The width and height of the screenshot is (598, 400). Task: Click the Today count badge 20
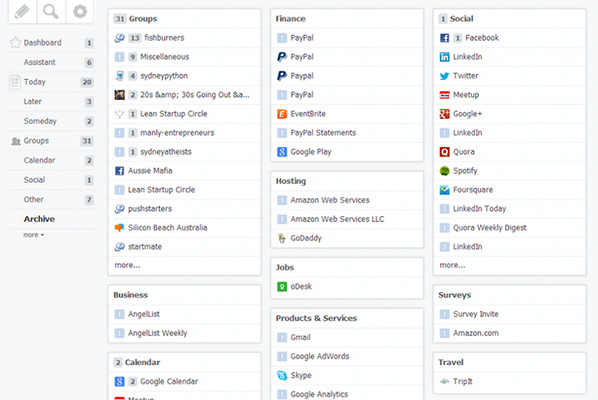point(87,82)
